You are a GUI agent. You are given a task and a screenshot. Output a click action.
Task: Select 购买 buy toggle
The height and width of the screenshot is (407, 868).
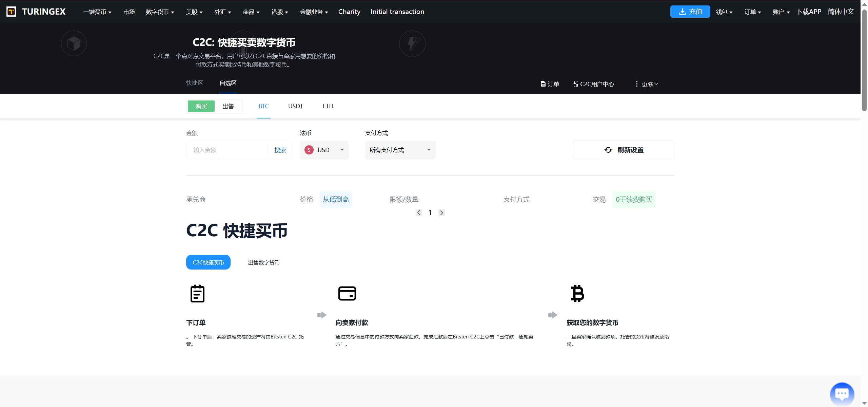(x=201, y=106)
